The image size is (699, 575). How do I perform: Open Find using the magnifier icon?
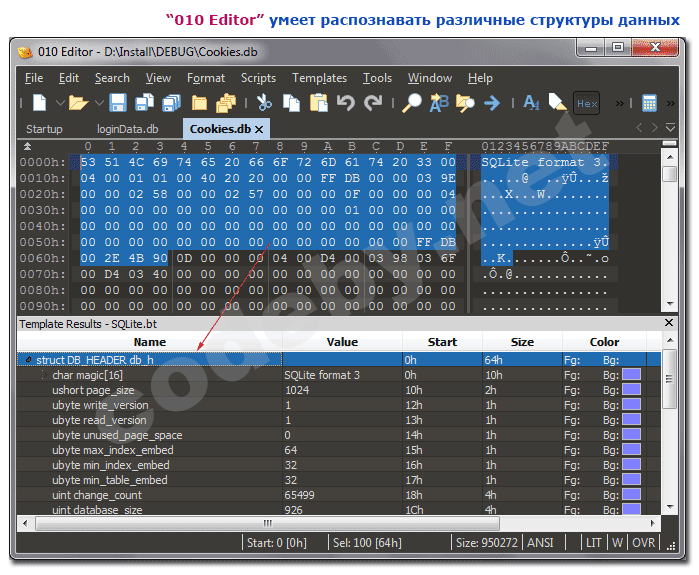[x=412, y=103]
